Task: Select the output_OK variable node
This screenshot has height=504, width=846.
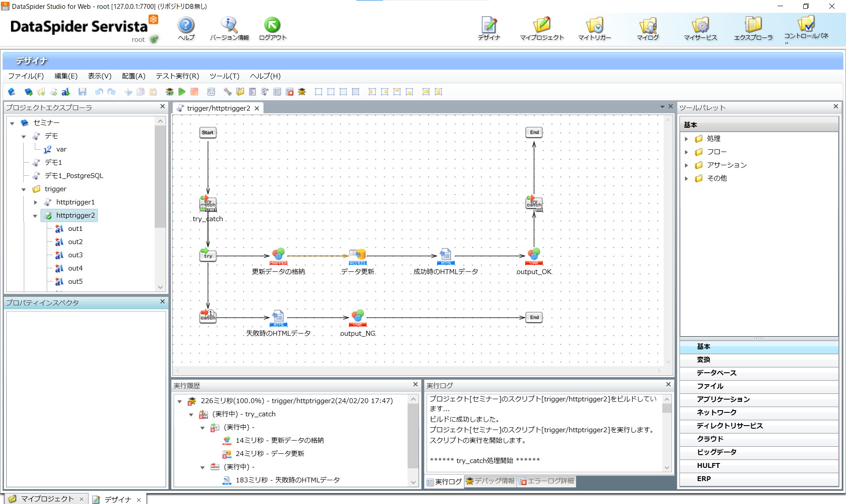Action: pos(534,256)
